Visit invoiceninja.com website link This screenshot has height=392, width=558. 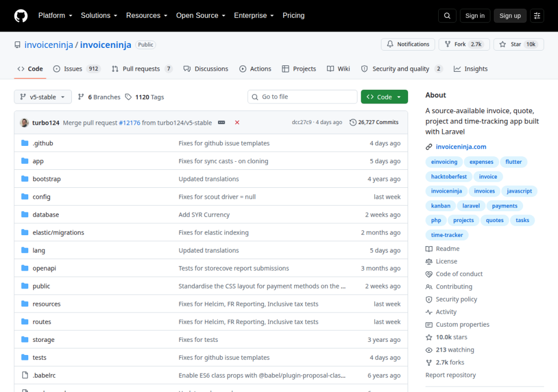point(461,146)
